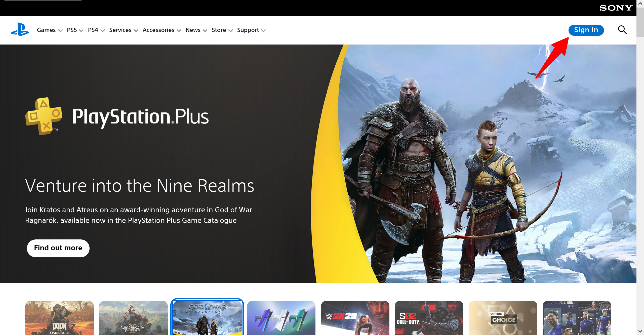The height and width of the screenshot is (335, 644).
Task: Click the scrollbar up arrow
Action: [640, 4]
